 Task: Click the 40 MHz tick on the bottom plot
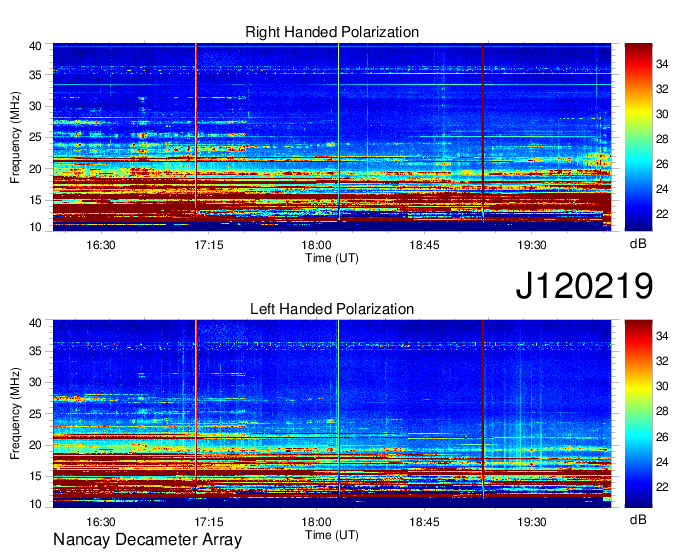pyautogui.click(x=35, y=323)
